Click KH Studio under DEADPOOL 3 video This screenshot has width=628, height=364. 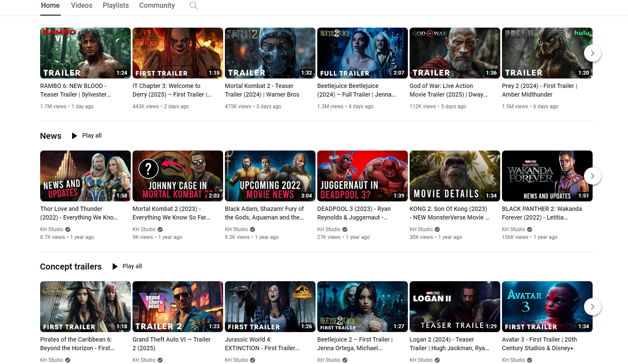(329, 229)
